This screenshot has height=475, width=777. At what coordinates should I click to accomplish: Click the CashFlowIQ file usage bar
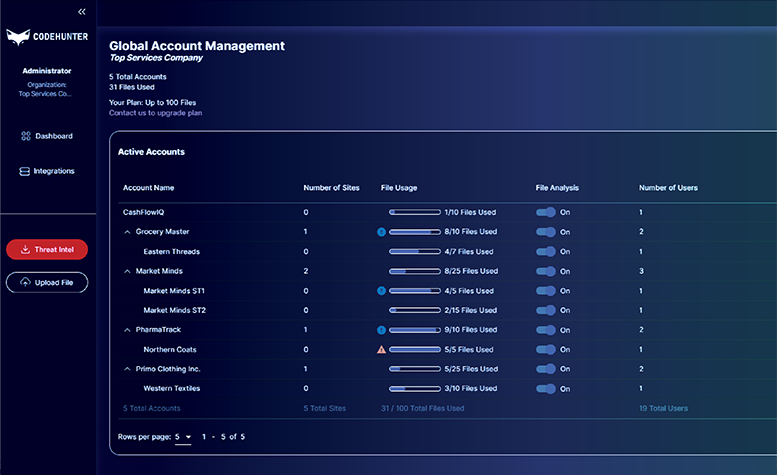click(x=415, y=212)
